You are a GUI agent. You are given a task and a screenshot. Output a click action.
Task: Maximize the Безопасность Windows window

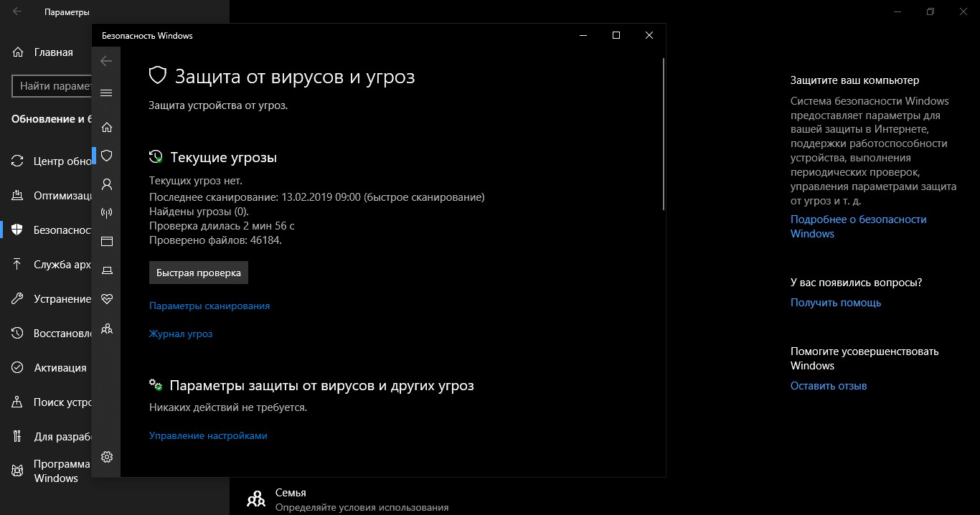pyautogui.click(x=616, y=35)
